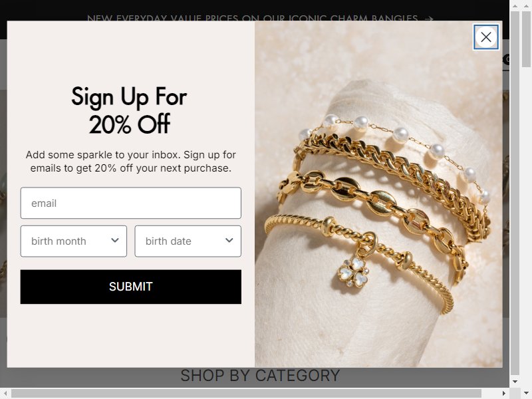Click the inner vertical scrollbar thumb
This screenshot has width=532, height=399.
515,193
